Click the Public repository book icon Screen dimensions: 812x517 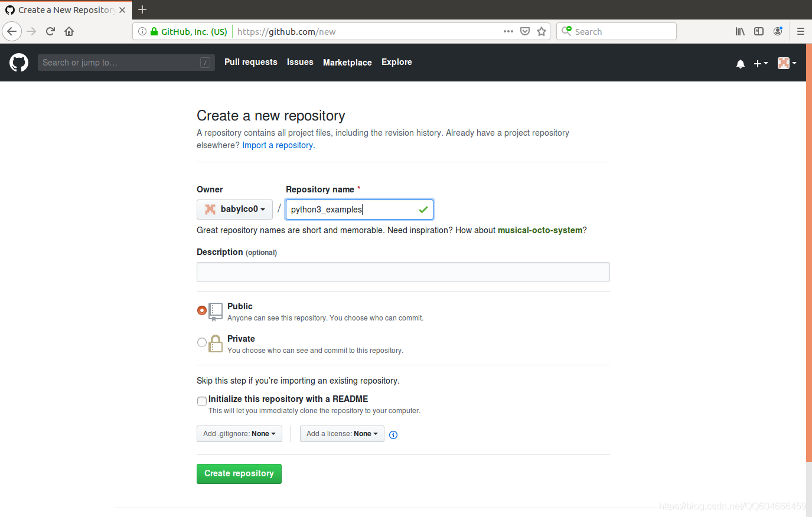[216, 312]
